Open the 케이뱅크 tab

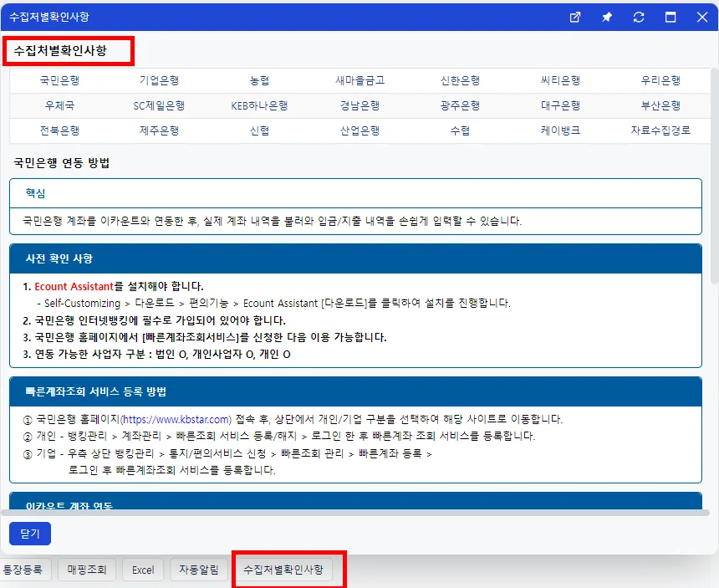(560, 130)
